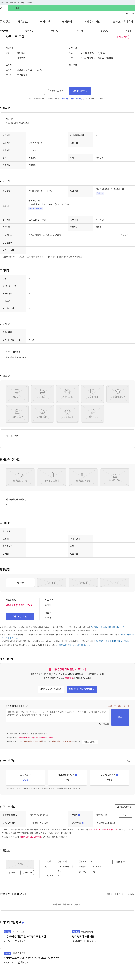The width and height of the screenshot is (135, 980).
Task: Toggle the 관심기업 star button
Action: point(13,872)
